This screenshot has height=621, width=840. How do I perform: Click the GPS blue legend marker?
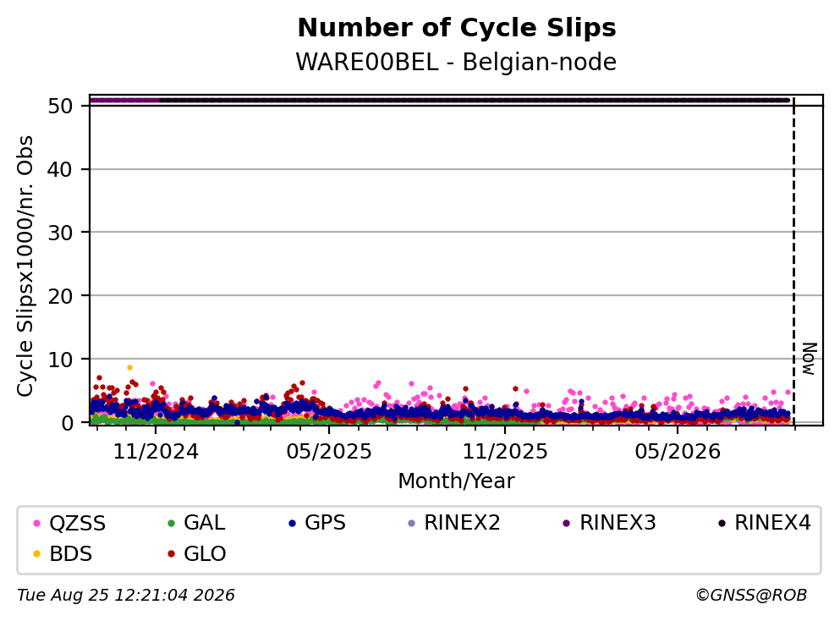[292, 523]
